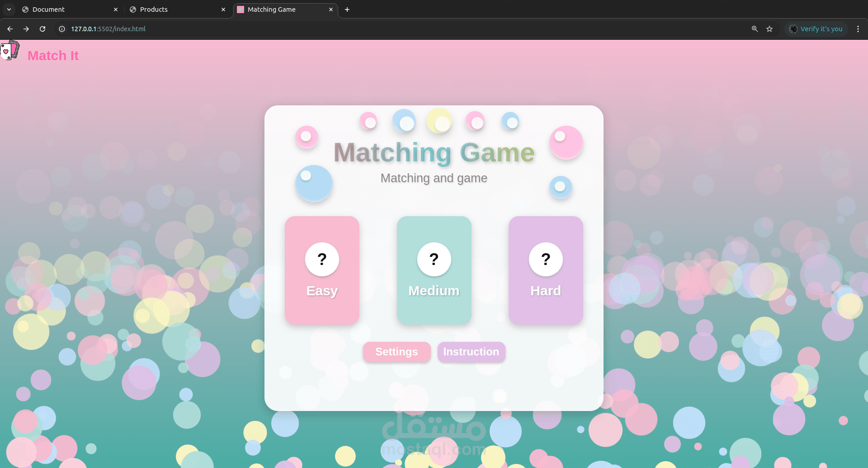868x468 pixels.
Task: Select the Medium difficulty card
Action: pos(434,270)
